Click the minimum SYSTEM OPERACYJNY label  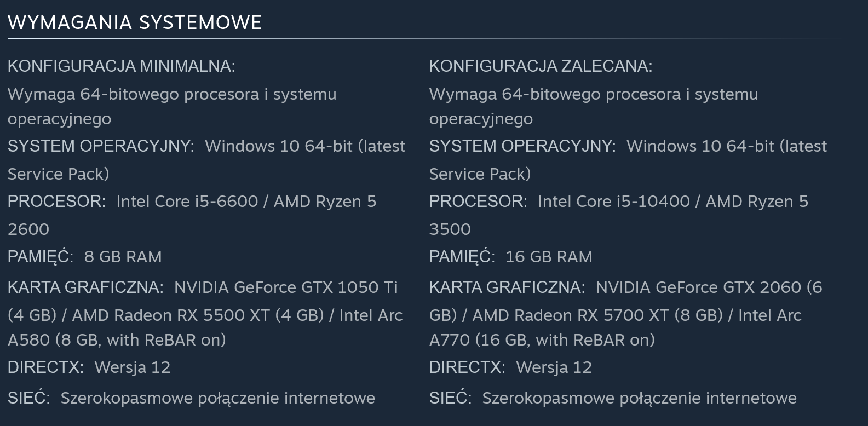101,146
